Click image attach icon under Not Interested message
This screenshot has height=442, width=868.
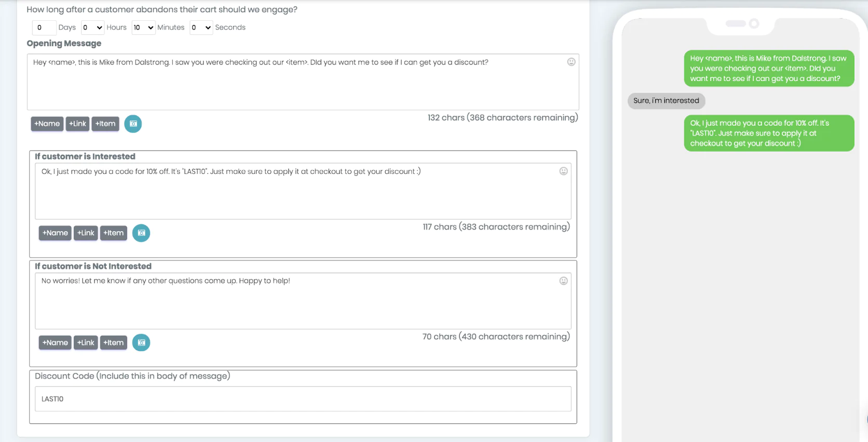pyautogui.click(x=141, y=343)
